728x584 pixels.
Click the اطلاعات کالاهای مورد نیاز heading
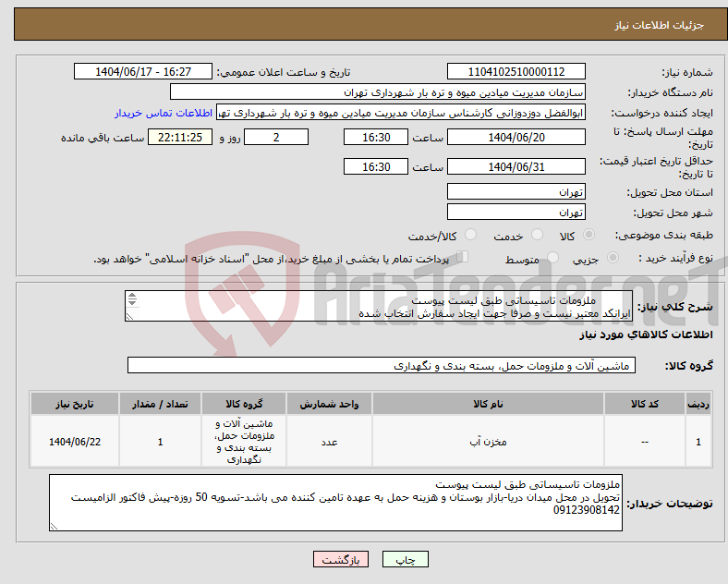pyautogui.click(x=646, y=335)
